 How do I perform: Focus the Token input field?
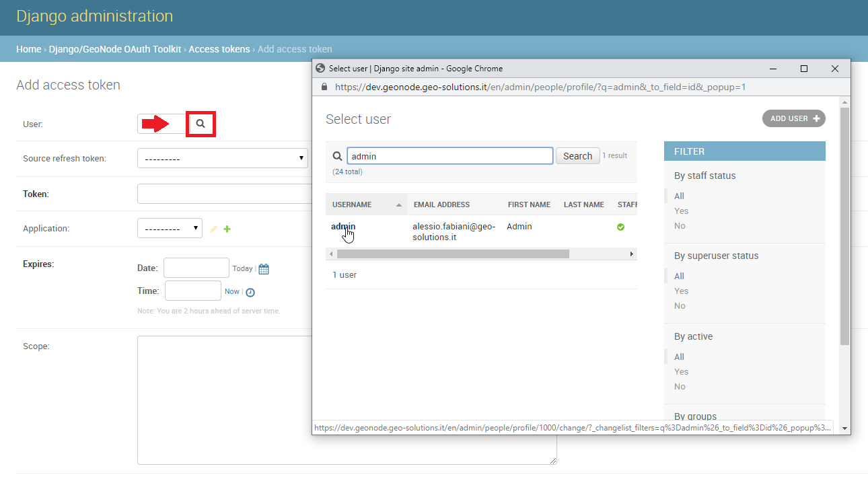click(225, 194)
